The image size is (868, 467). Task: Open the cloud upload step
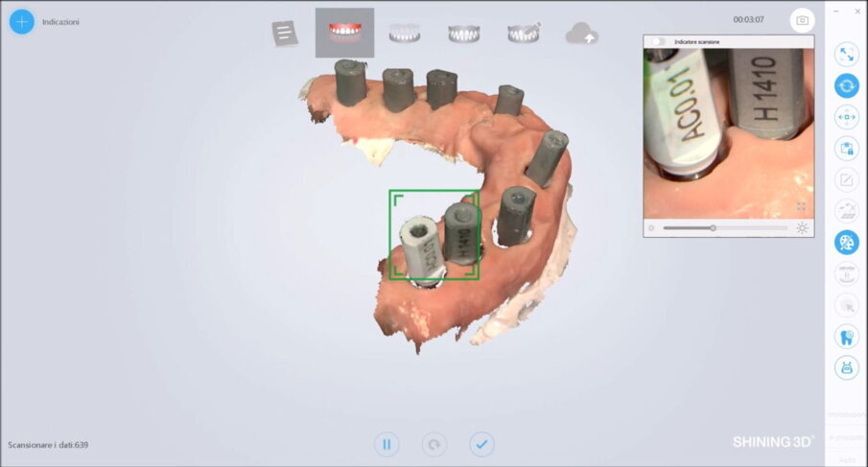pos(582,34)
